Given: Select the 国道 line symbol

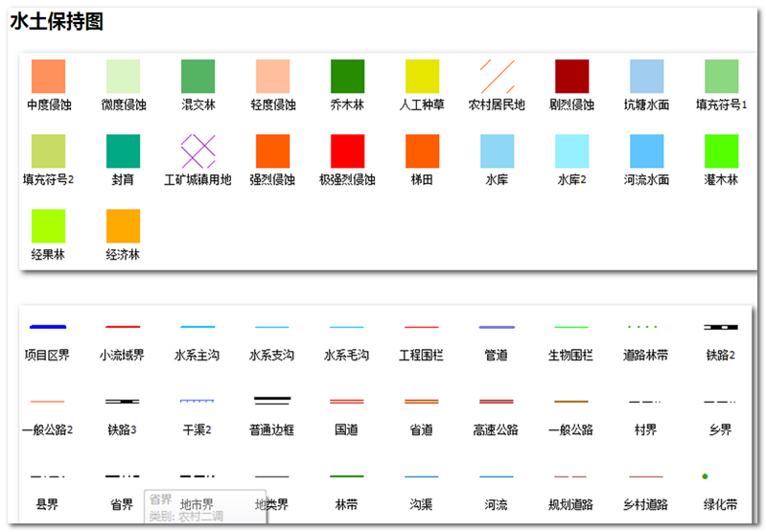Looking at the screenshot, I should (x=346, y=402).
